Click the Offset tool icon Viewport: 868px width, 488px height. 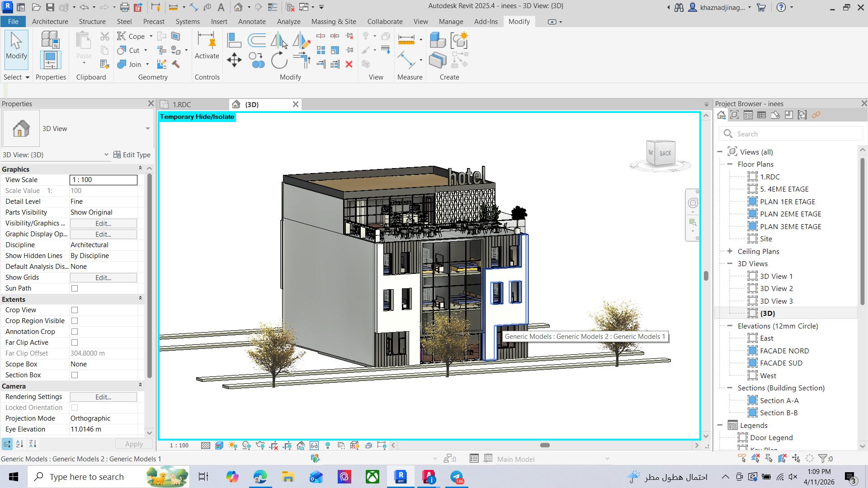pyautogui.click(x=256, y=40)
